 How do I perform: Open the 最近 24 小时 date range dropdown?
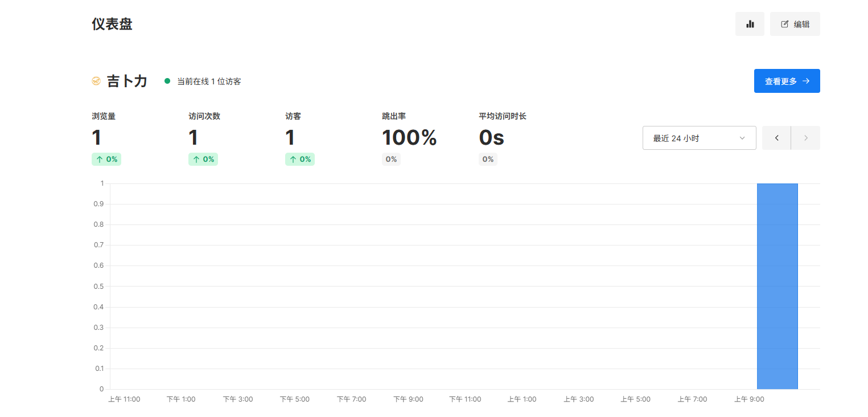point(700,138)
